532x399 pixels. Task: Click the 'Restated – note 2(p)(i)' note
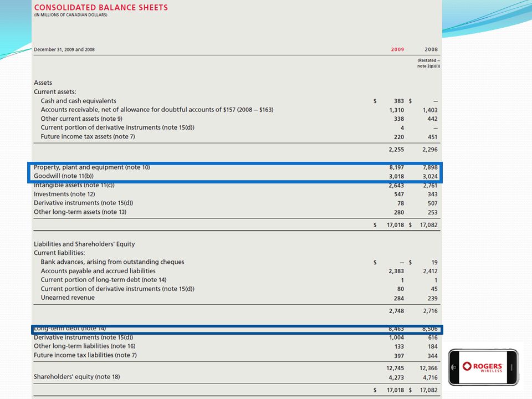428,63
